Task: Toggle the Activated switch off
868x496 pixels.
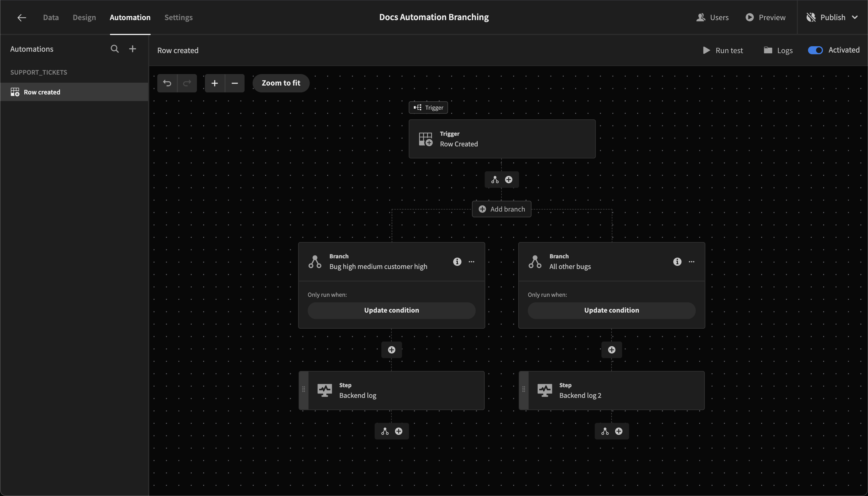Action: (x=815, y=50)
